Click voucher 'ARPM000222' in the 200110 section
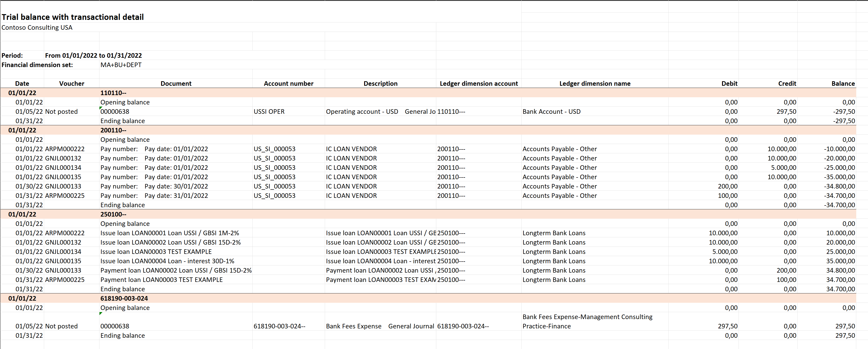 point(65,149)
